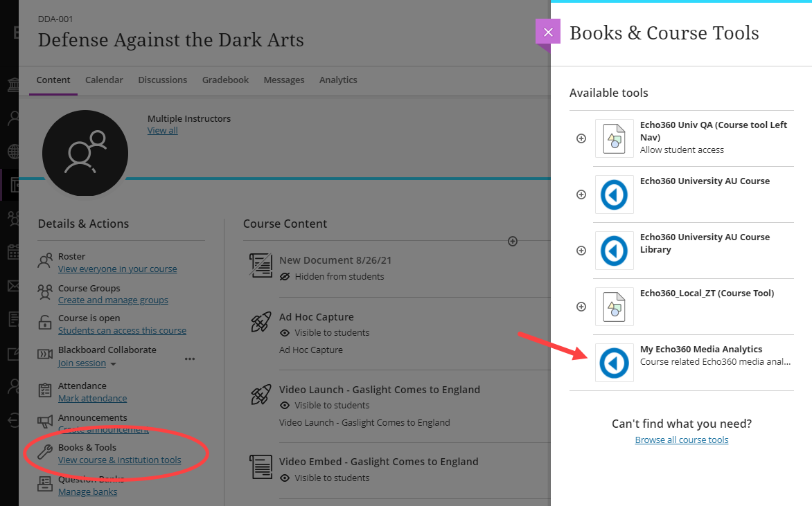Click Ad Hoc Capture rocket icon
The height and width of the screenshot is (506, 812).
[261, 322]
